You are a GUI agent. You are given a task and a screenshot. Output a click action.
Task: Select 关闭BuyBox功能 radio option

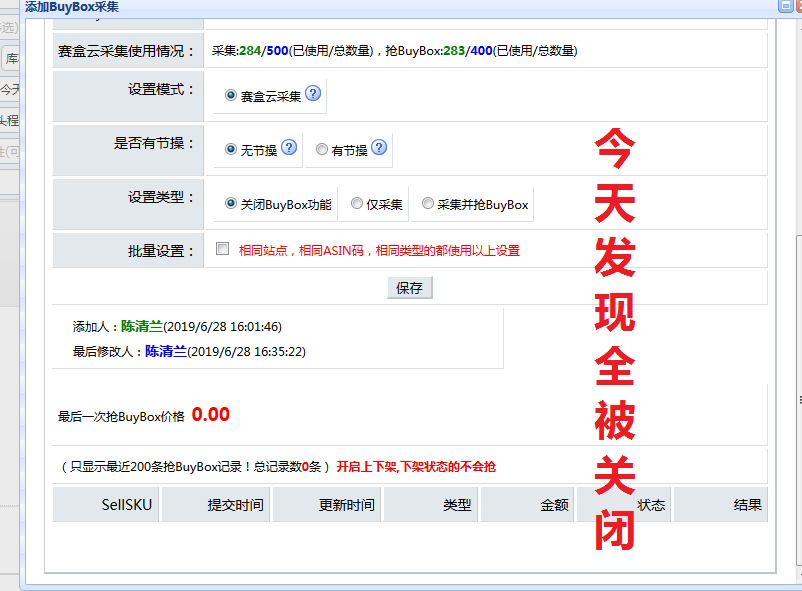coord(231,203)
